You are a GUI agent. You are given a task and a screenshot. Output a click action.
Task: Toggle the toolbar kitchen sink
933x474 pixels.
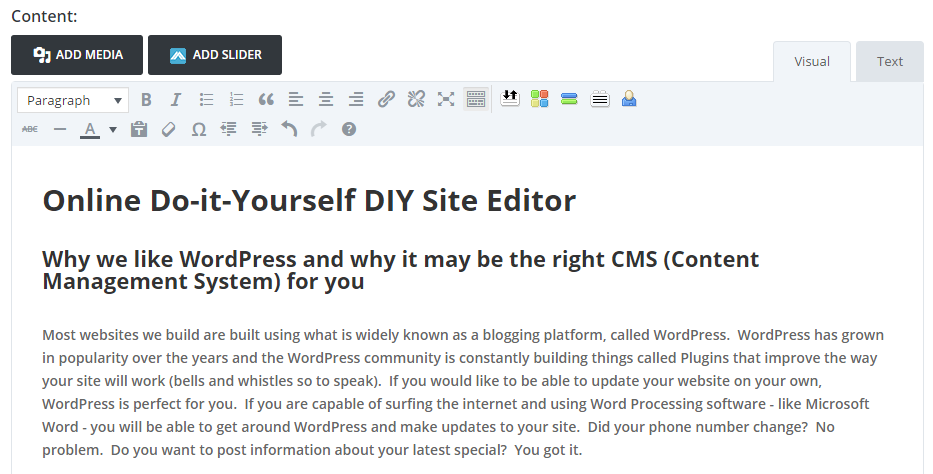[476, 100]
